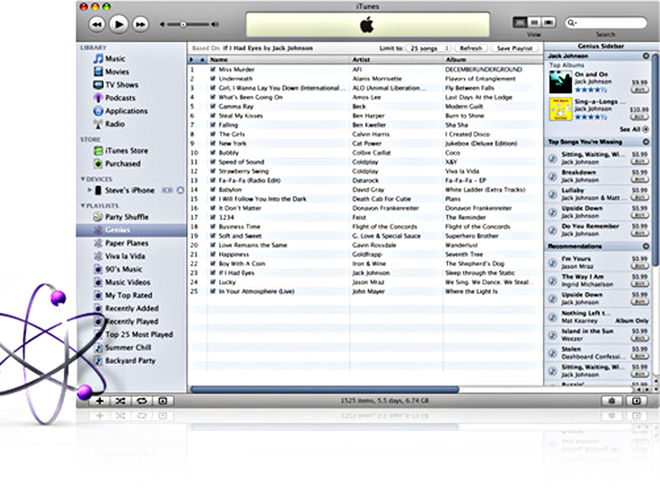This screenshot has width=660, height=495.
Task: Show or hide artwork viewer button
Action: pyautogui.click(x=163, y=401)
